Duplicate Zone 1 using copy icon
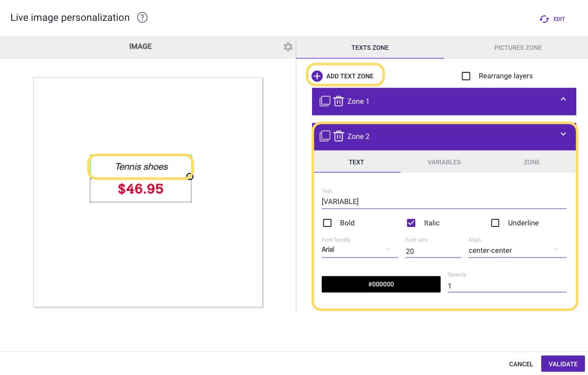Viewport: 588px width, 375px height. pos(325,101)
